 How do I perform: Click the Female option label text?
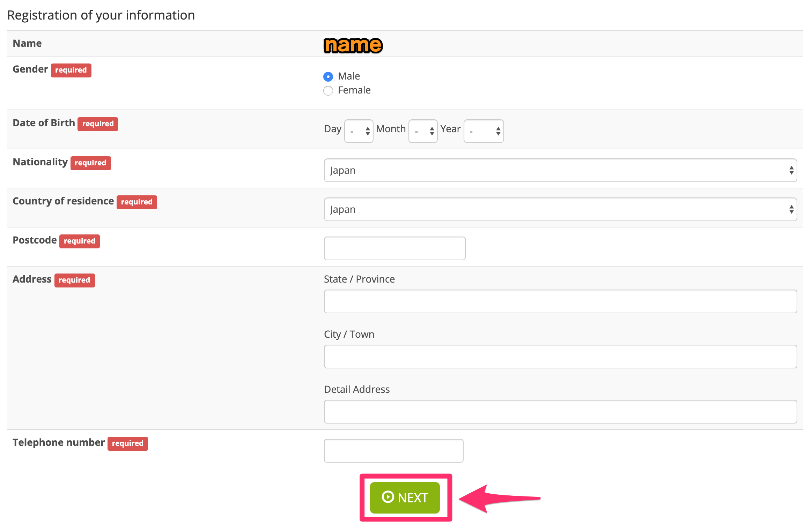click(354, 90)
